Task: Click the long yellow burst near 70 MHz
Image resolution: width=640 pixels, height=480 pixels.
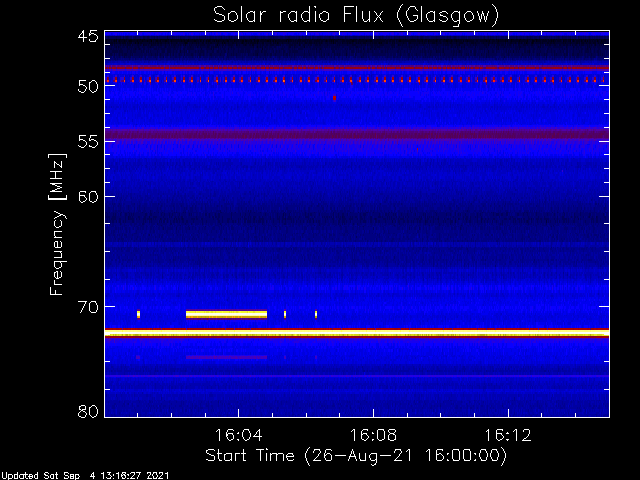Action: (227, 314)
